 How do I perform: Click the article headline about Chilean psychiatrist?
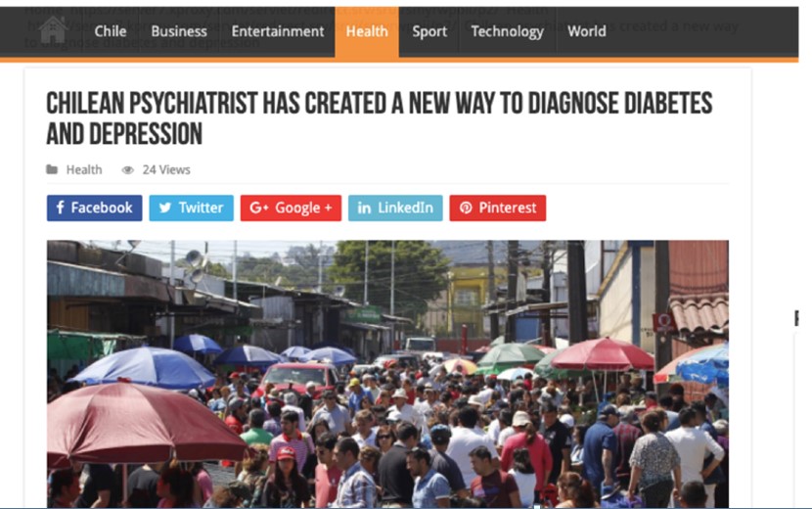[379, 118]
